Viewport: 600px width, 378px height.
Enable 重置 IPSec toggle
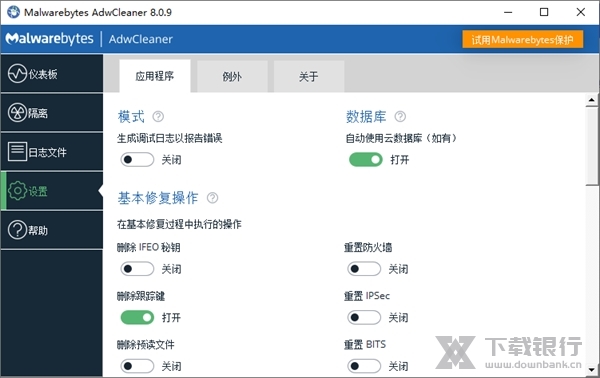pos(364,317)
